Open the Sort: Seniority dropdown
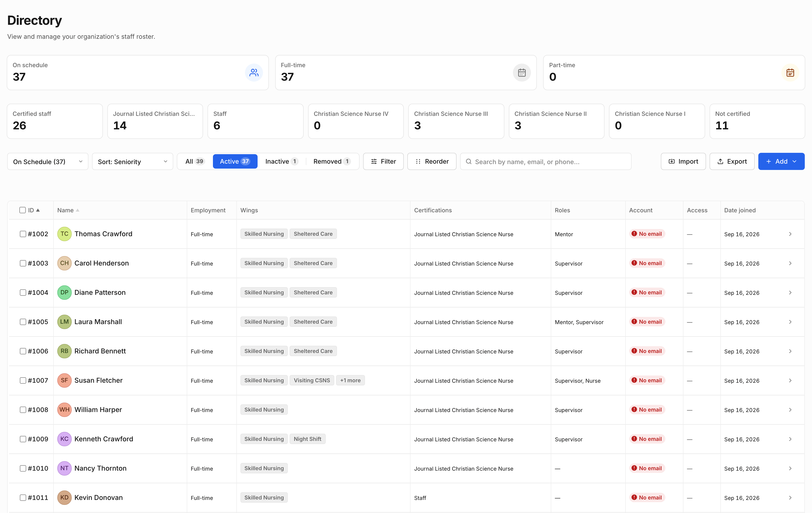 [x=133, y=162]
